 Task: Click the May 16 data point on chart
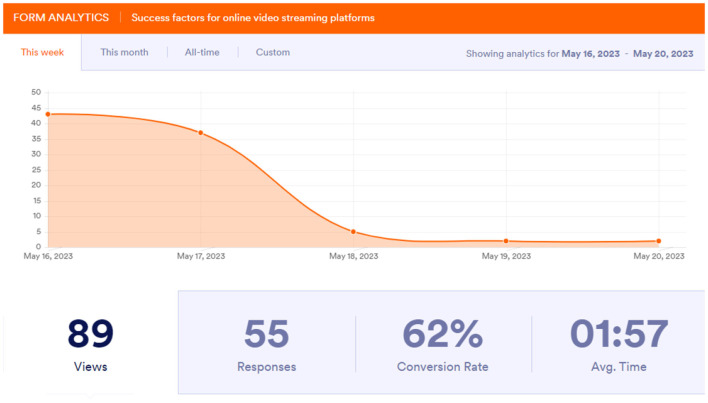(x=48, y=114)
